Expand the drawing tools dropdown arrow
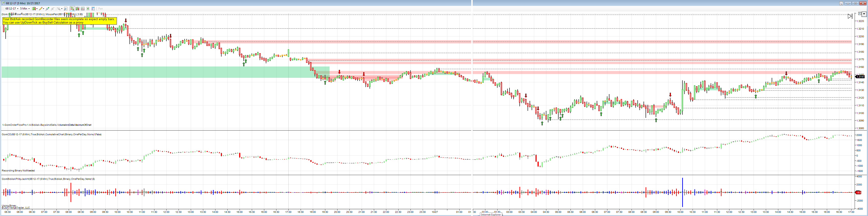The image size is (868, 216). pyautogui.click(x=43, y=9)
